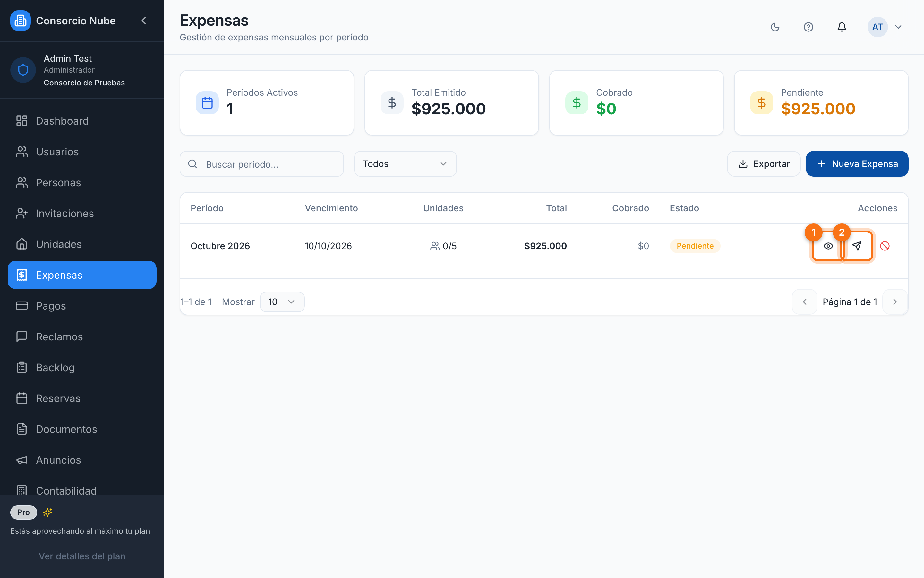Toggle dark mode with the moon icon
924x578 pixels.
coord(775,27)
